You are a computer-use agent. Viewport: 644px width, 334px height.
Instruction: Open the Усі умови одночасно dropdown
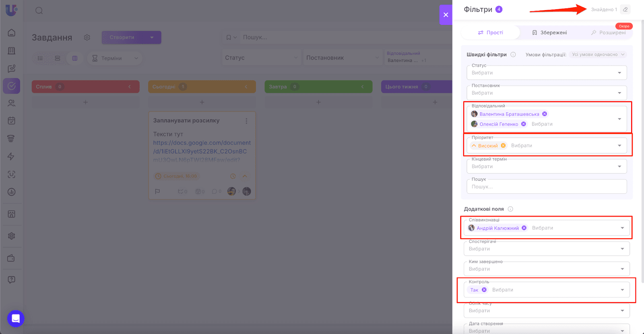[x=598, y=55]
